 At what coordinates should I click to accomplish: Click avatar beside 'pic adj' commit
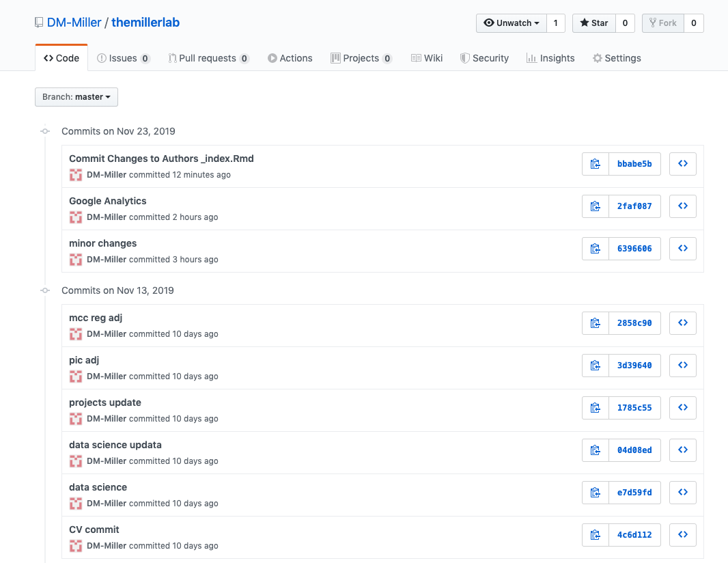(76, 376)
